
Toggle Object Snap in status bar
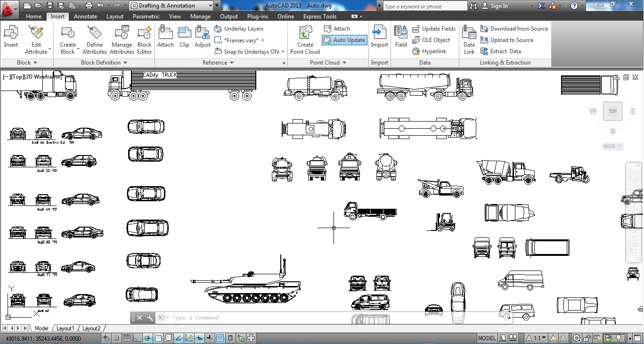(x=158, y=338)
